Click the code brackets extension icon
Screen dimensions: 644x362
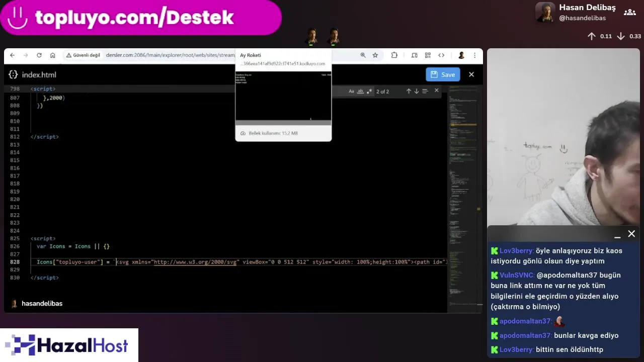(441, 55)
